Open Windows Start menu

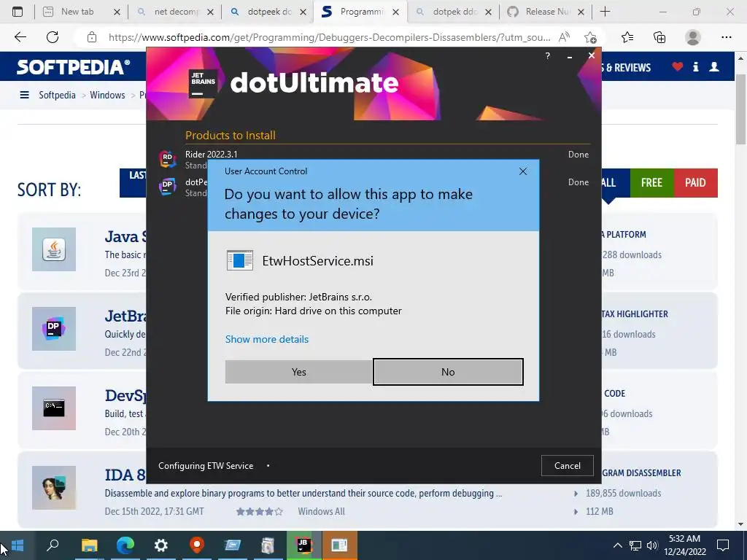pos(18,545)
